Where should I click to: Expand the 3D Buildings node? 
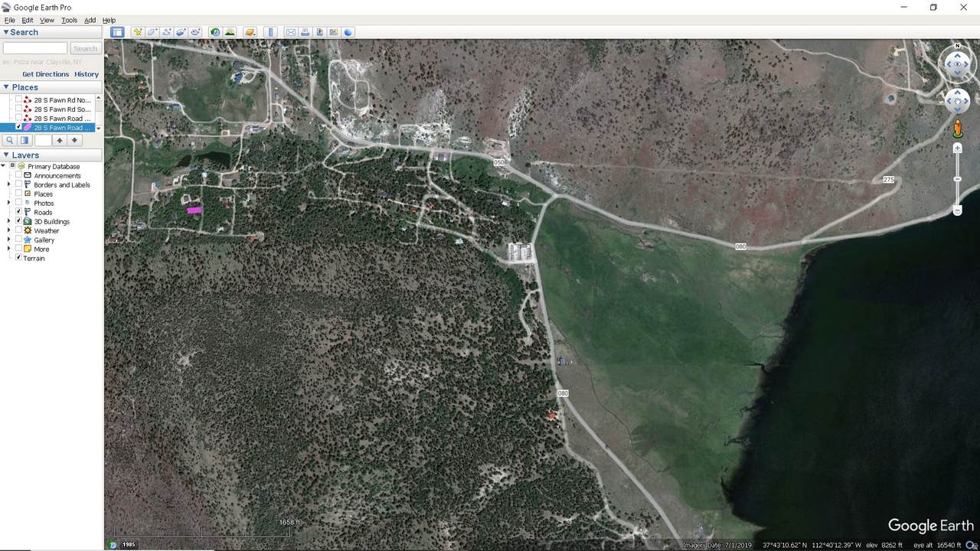coord(9,222)
